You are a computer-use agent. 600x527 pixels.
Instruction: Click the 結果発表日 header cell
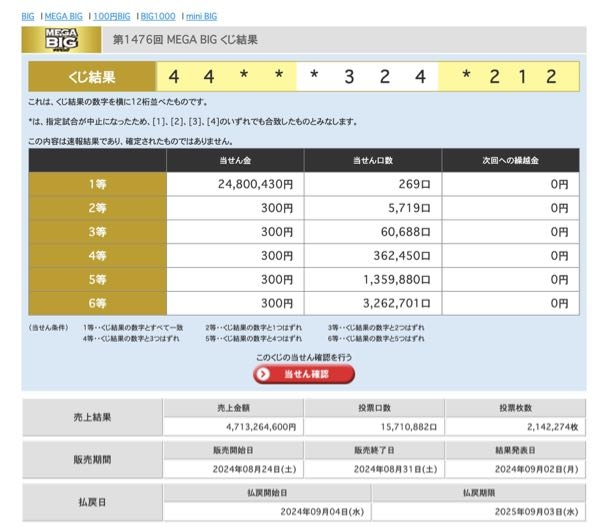coord(515,450)
